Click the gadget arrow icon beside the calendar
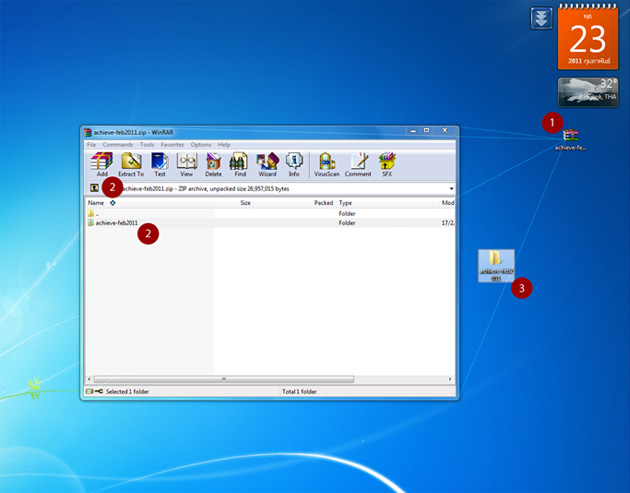Screen dimensions: 630x493 tap(541, 18)
